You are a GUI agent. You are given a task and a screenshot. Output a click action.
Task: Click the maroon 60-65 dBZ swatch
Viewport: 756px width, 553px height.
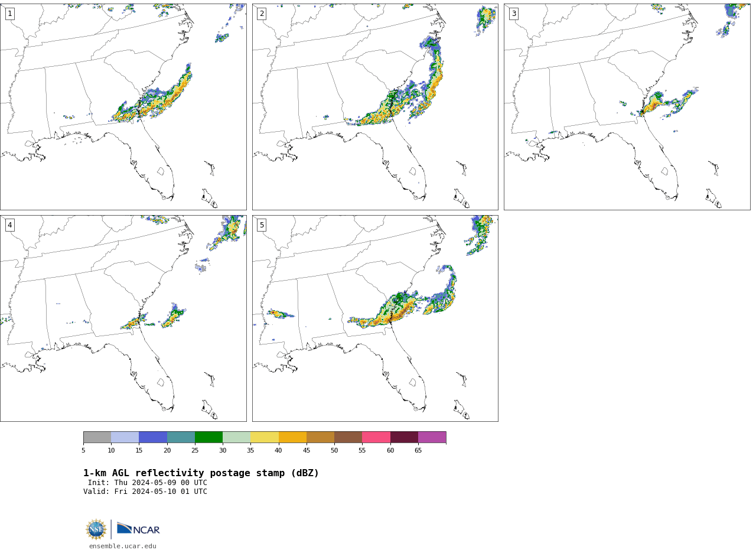point(404,437)
